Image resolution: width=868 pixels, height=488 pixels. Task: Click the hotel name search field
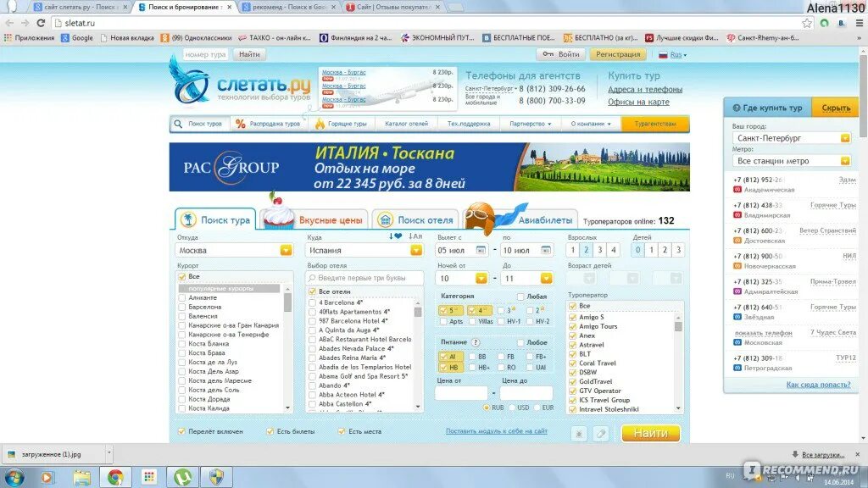coord(365,278)
